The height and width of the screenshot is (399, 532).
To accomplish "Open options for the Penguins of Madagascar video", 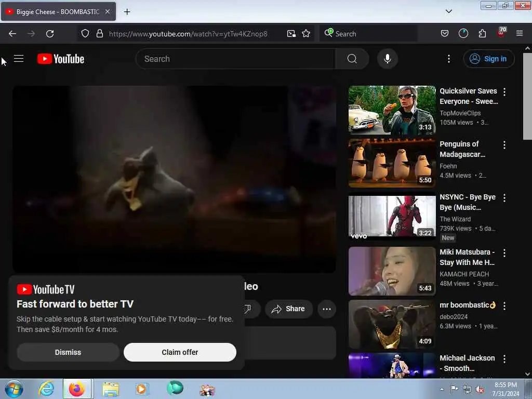I will (x=504, y=145).
